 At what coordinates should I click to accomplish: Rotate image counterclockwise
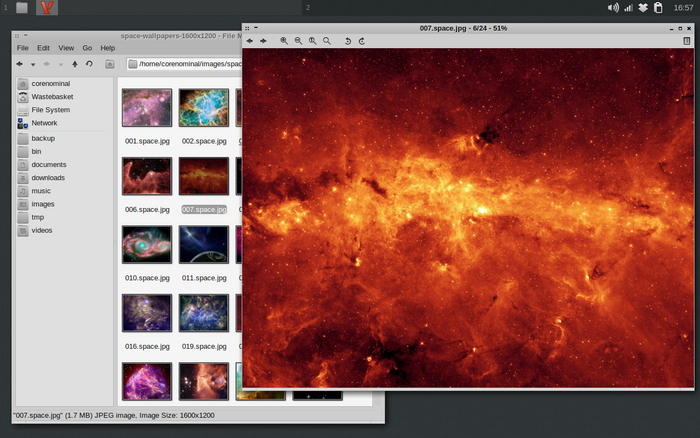[x=348, y=41]
